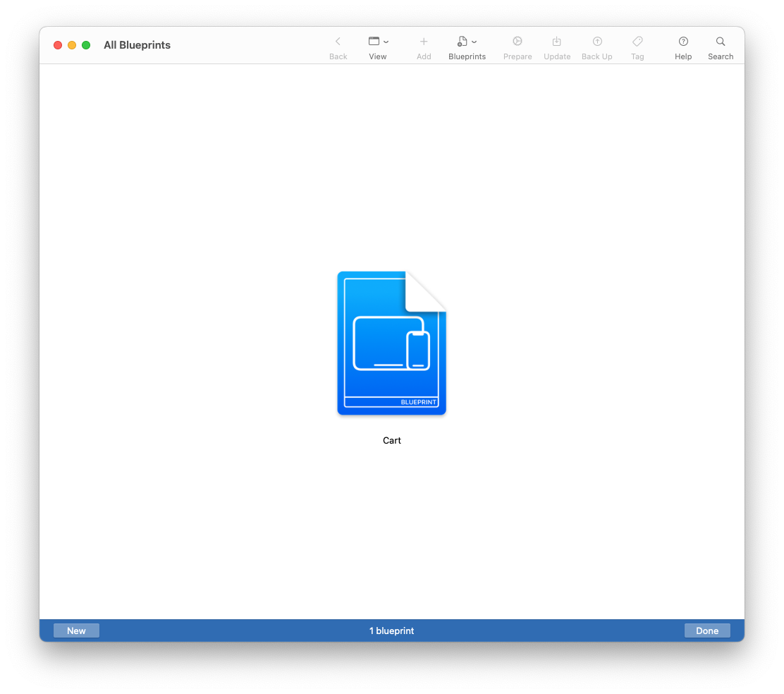Click the Cart blueprint name label
The height and width of the screenshot is (694, 784).
[392, 441]
